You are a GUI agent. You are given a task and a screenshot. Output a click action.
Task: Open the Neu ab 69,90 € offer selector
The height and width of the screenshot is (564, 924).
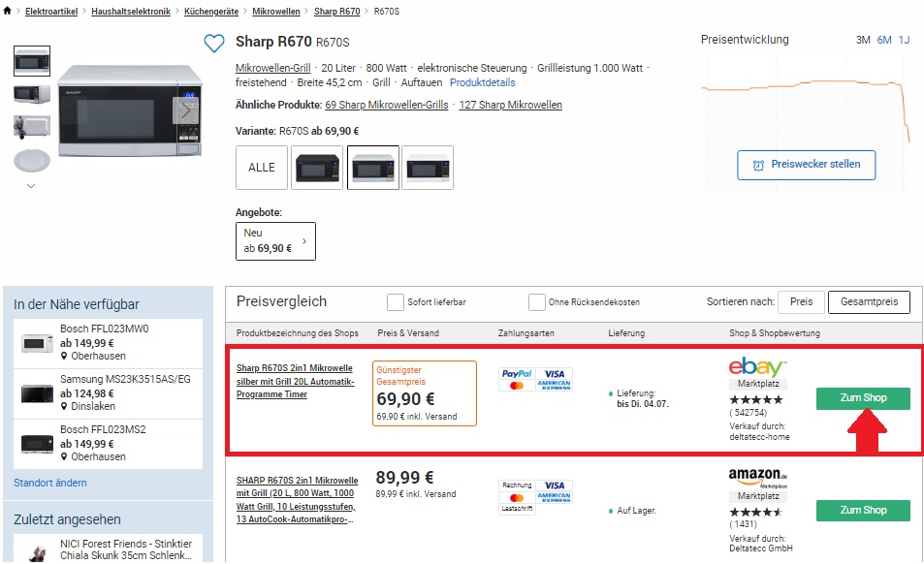tap(275, 240)
